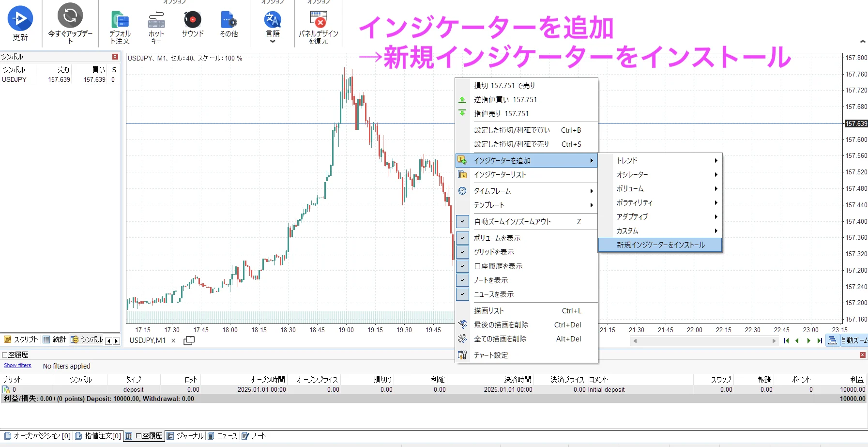Open デフォルト注文 default order settings
The height and width of the screenshot is (447, 868).
pos(120,28)
